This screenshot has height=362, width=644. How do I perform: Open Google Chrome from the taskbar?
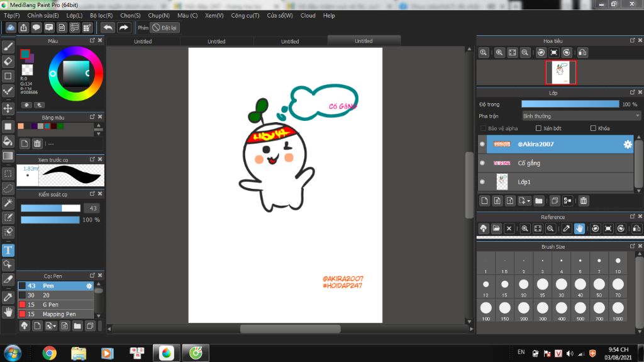point(49,353)
